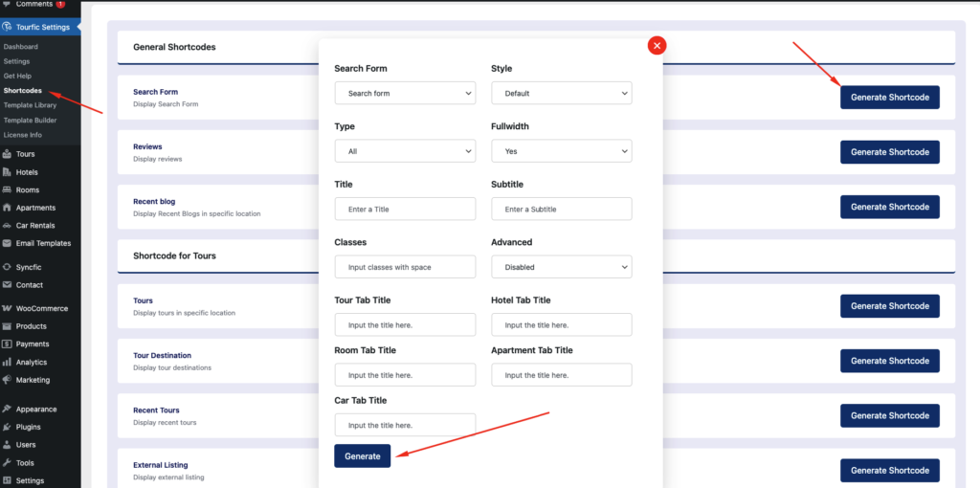Click the Marketing megaphone icon
Viewport: 980px width, 488px height.
click(8, 380)
